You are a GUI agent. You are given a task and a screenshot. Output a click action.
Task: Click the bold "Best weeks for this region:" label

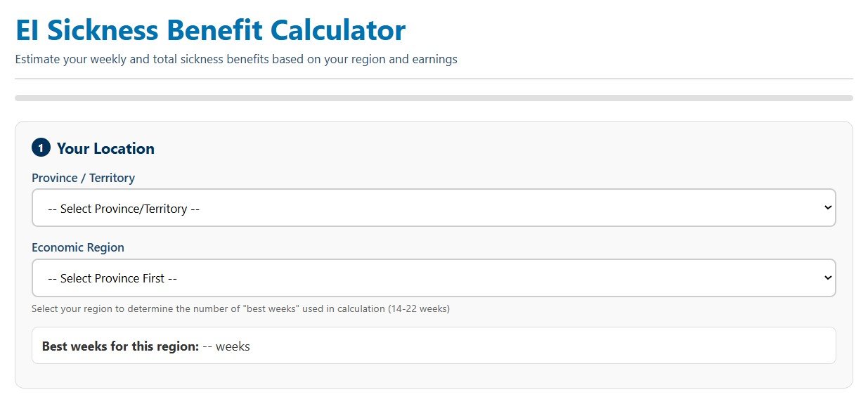[x=120, y=346]
